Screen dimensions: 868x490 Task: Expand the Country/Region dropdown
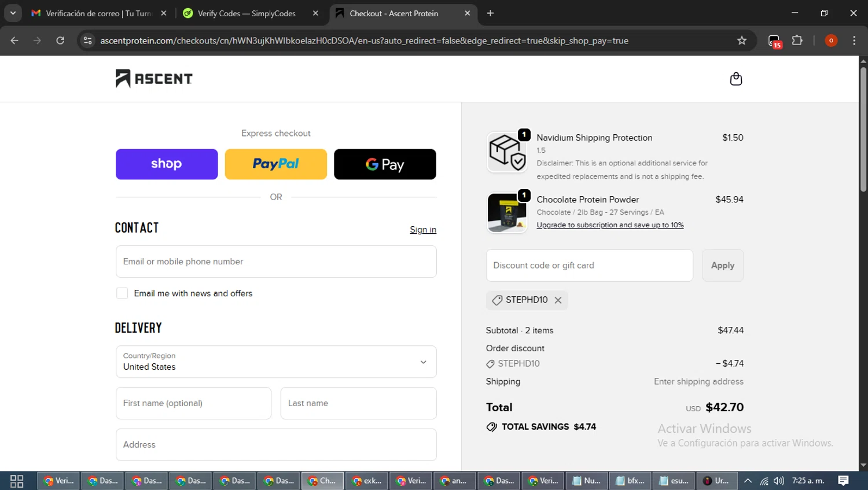click(x=276, y=362)
